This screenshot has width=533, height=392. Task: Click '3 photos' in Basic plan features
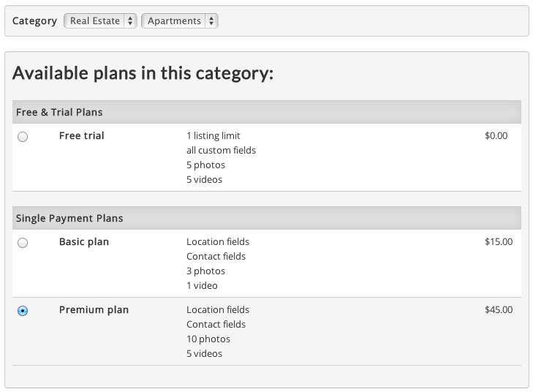coord(205,271)
